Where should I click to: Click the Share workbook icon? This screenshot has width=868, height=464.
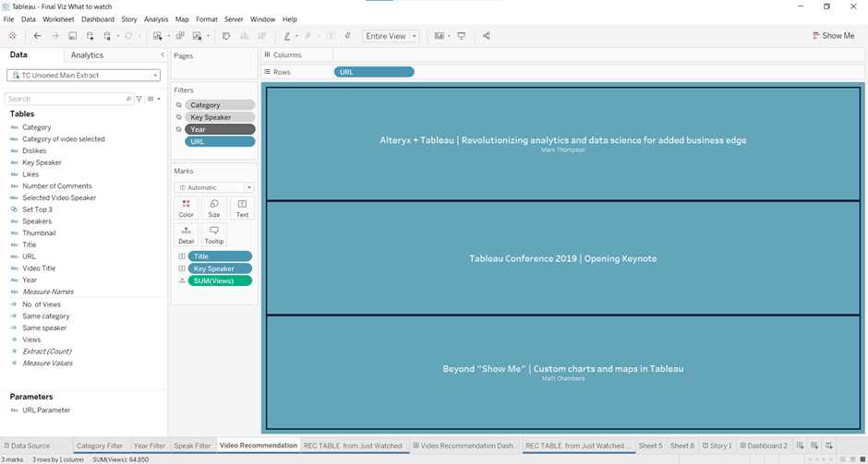coord(487,36)
